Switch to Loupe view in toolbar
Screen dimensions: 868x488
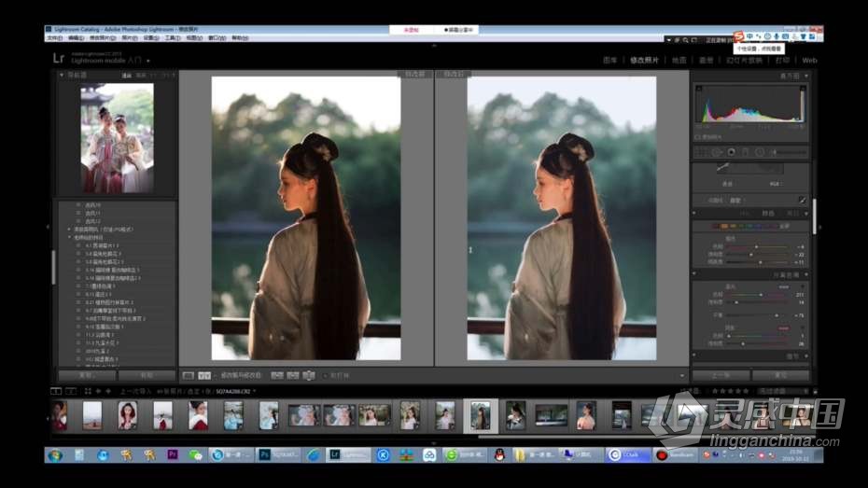click(189, 376)
